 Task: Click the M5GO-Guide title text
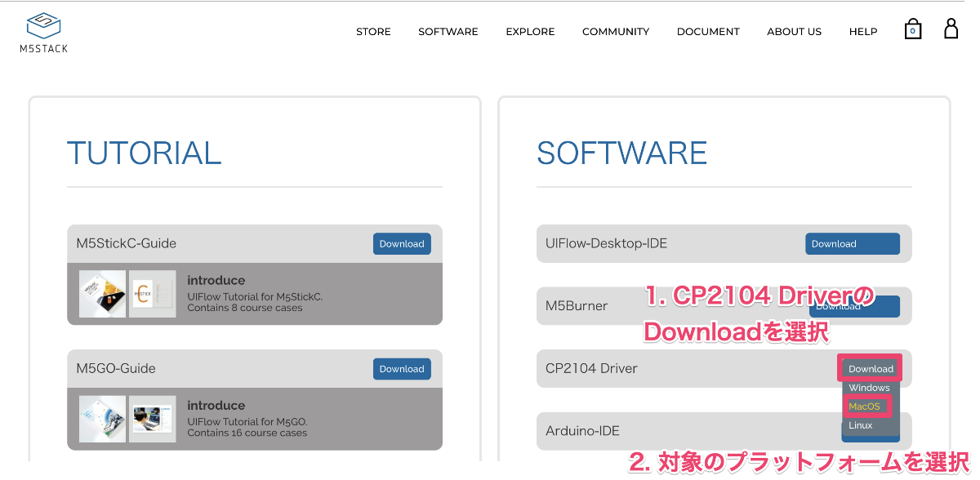[x=115, y=368]
